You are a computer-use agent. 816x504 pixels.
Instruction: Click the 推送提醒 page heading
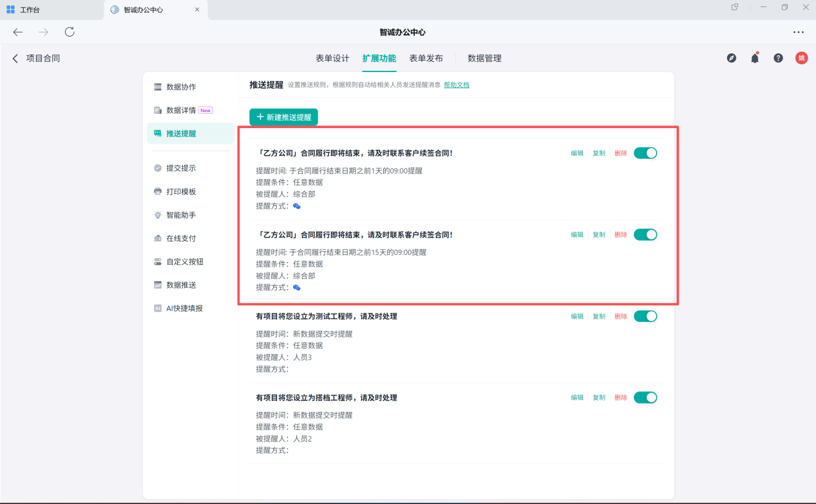[x=267, y=84]
